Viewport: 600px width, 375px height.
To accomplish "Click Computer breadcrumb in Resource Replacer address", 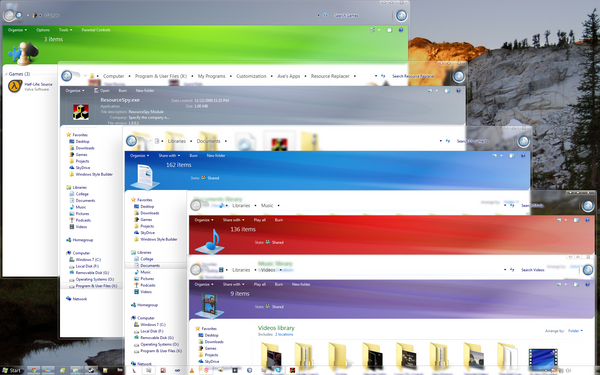I will (x=114, y=76).
